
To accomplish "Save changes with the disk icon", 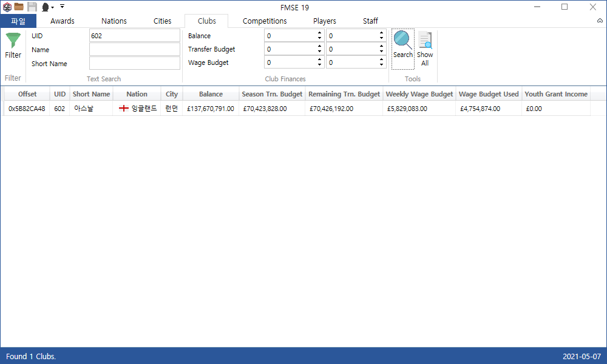I will pyautogui.click(x=32, y=6).
